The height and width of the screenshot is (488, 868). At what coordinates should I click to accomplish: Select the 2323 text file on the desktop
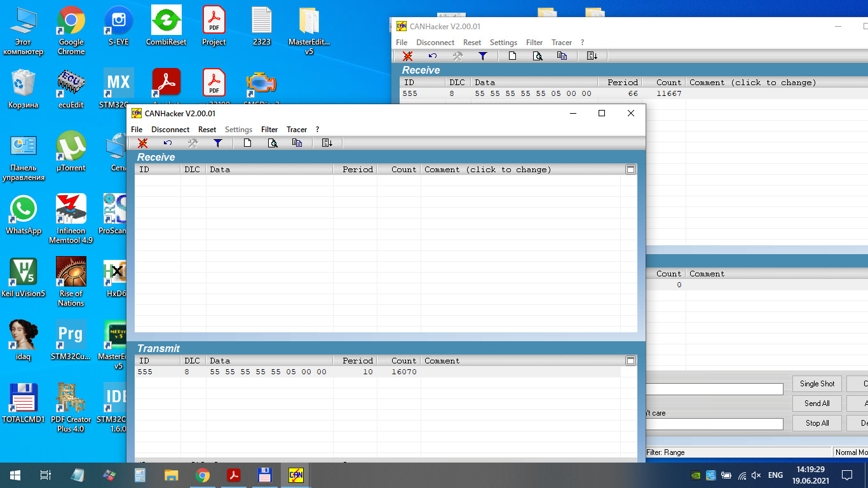261,27
